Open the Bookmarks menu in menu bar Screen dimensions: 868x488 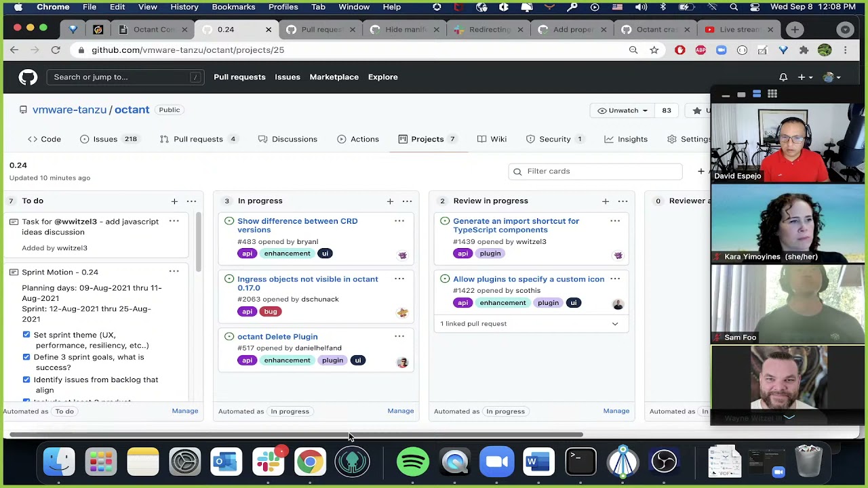(x=233, y=7)
